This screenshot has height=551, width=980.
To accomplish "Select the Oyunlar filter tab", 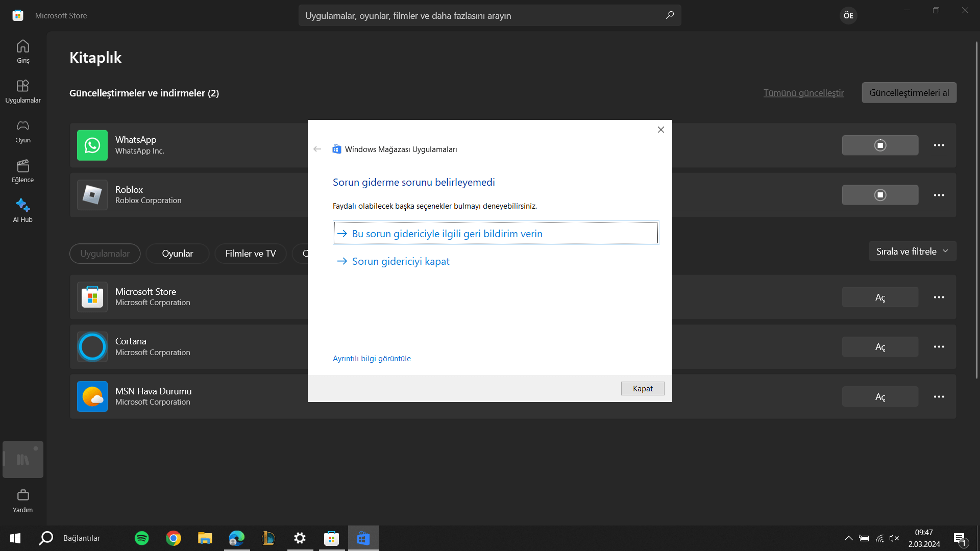I will point(178,254).
